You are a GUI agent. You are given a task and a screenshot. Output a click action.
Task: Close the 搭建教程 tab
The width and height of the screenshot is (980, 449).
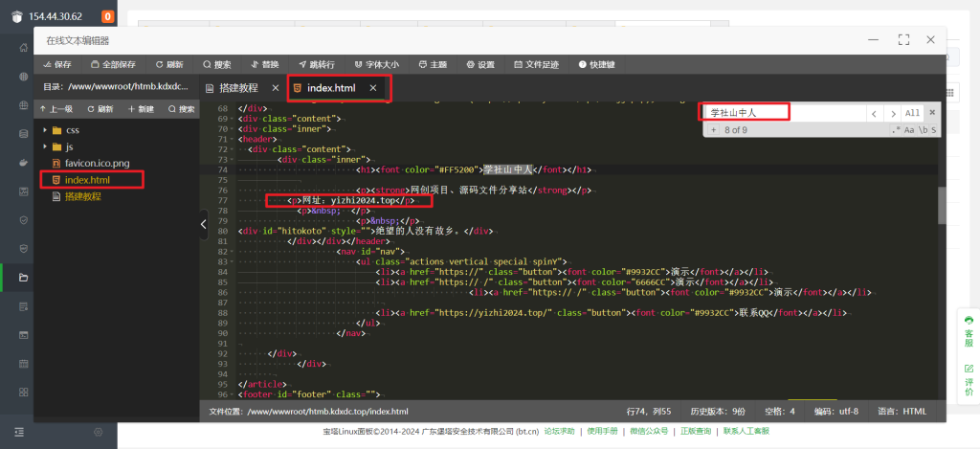pyautogui.click(x=275, y=88)
